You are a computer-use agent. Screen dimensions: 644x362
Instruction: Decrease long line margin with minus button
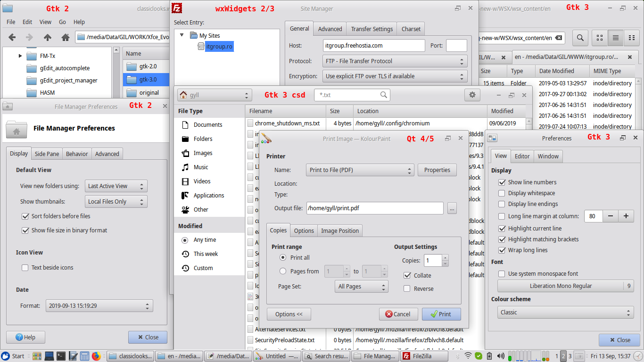[610, 216]
